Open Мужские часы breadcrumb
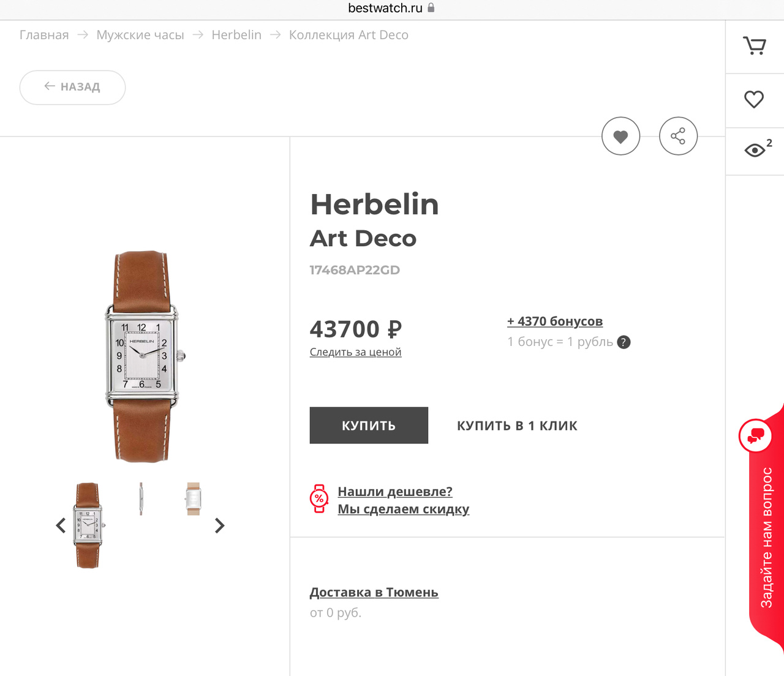784x676 pixels. tap(140, 35)
